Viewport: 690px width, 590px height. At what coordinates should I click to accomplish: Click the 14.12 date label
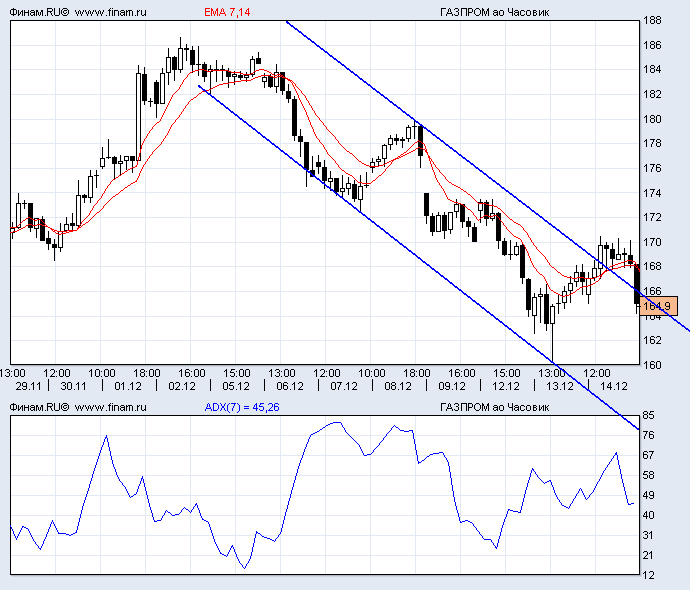click(614, 386)
